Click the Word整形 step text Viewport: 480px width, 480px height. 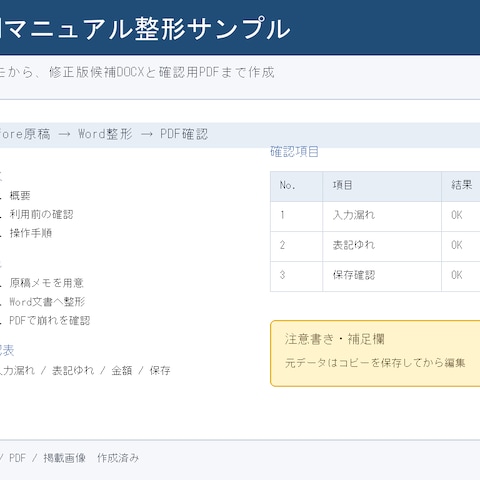(105, 134)
